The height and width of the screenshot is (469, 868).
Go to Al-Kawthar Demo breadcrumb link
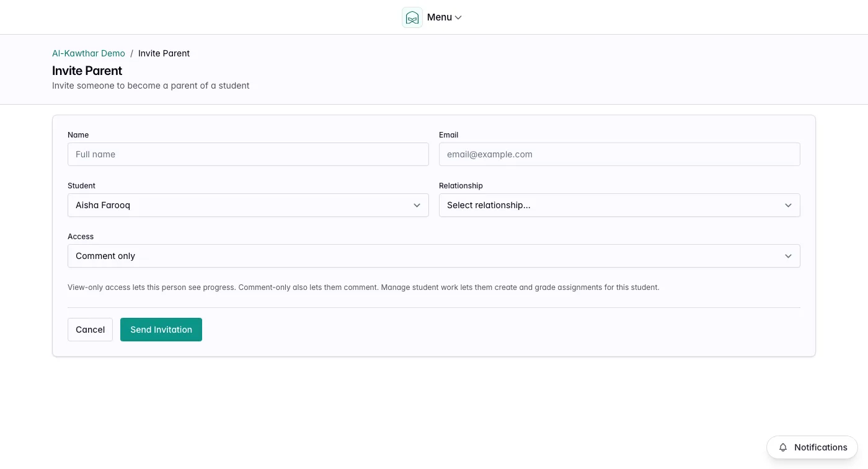89,53
